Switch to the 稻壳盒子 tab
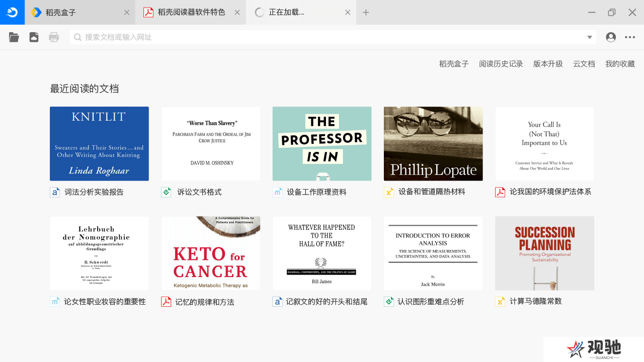This screenshot has width=644, height=362. pos(80,13)
